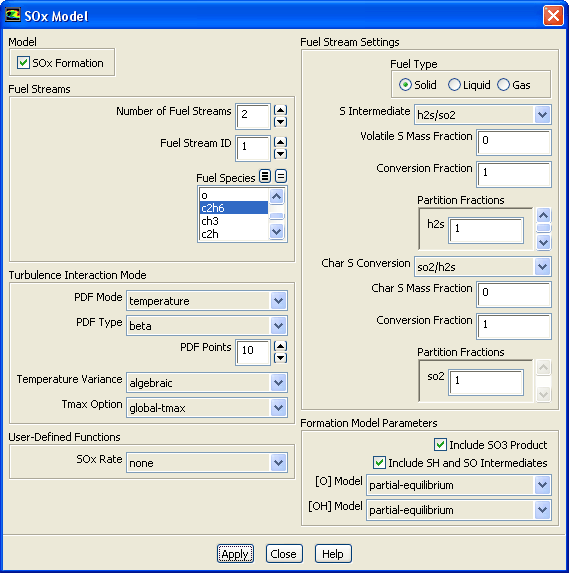Click the Apply button
569x573 pixels.
click(x=235, y=554)
